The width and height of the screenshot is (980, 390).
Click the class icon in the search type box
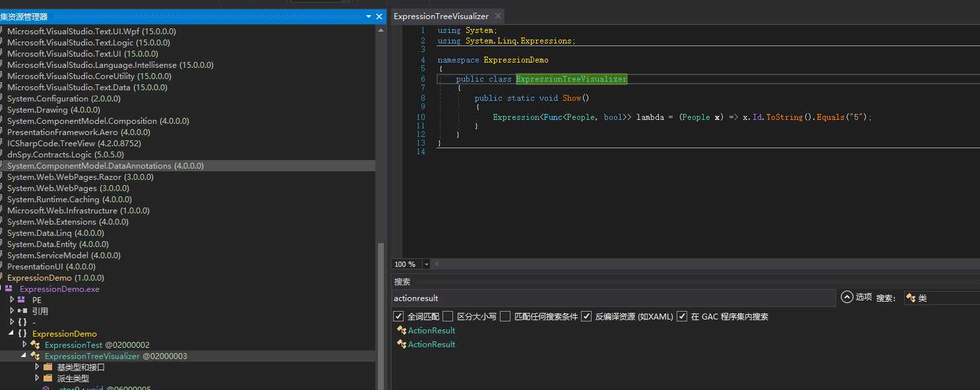click(x=911, y=298)
